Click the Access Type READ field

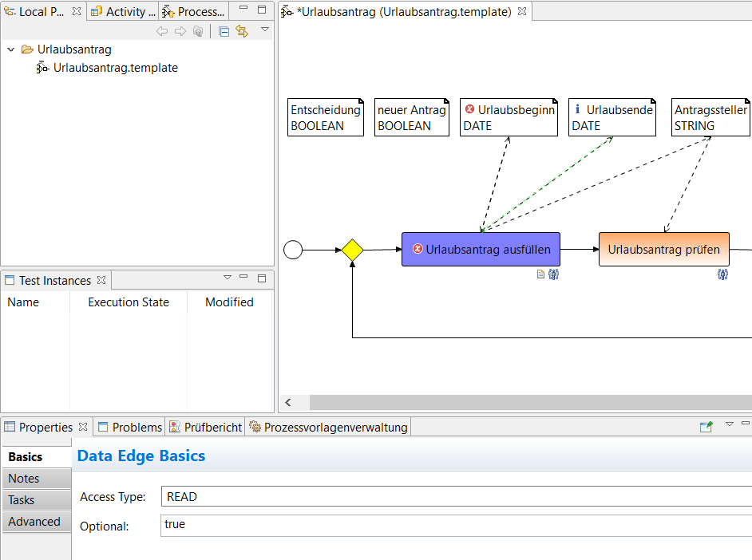pos(457,497)
